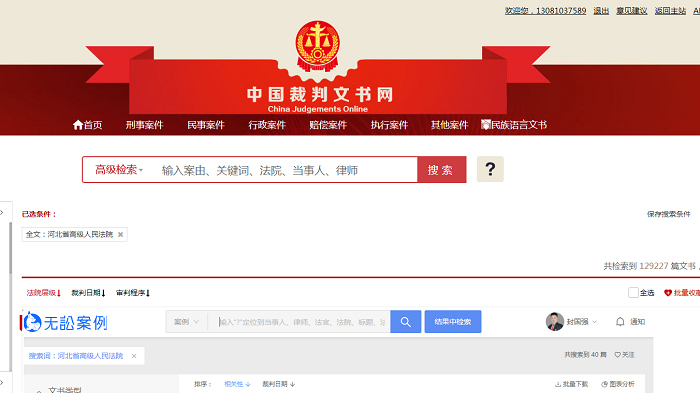Expand the 高级检索 advanced search dropdown
This screenshot has width=700, height=393.
119,170
